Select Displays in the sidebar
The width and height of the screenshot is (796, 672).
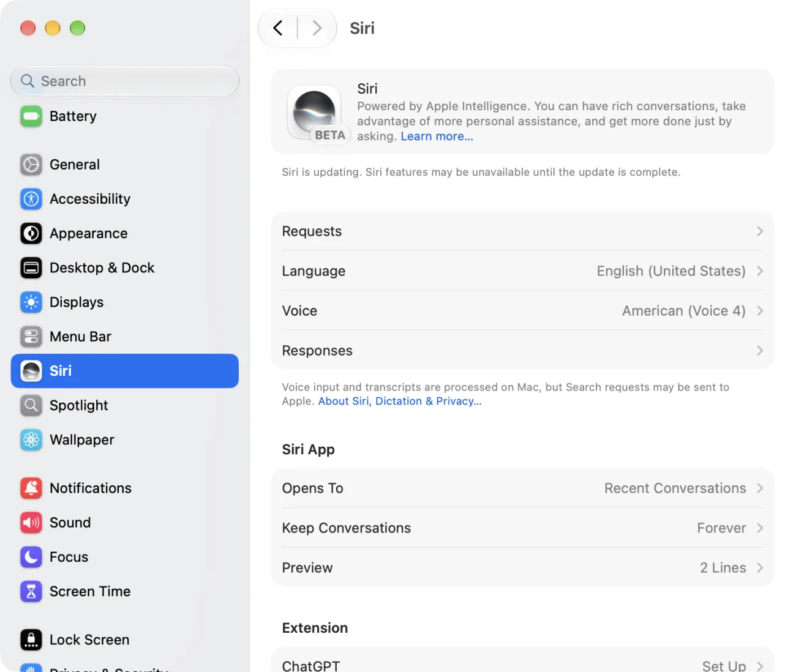pos(124,302)
